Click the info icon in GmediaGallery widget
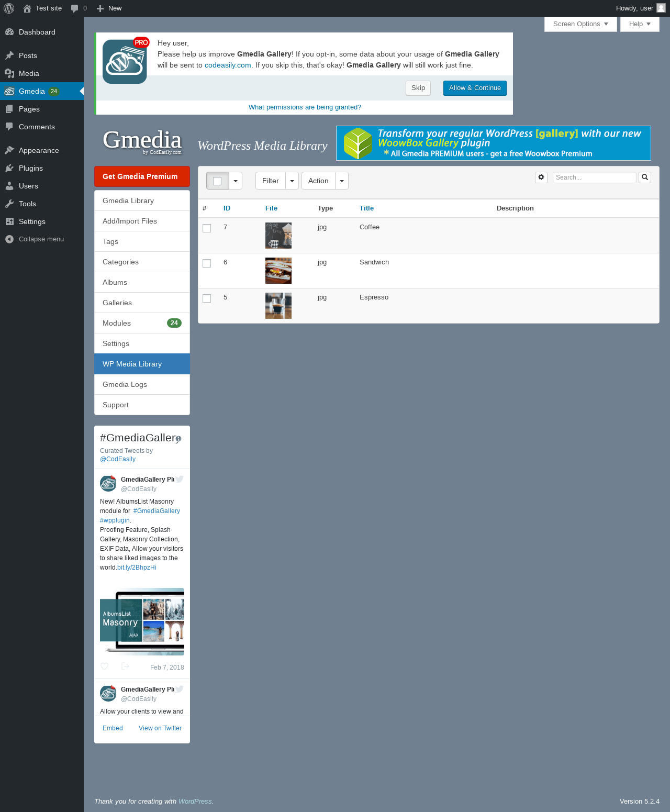Image resolution: width=670 pixels, height=812 pixels. pos(178,439)
